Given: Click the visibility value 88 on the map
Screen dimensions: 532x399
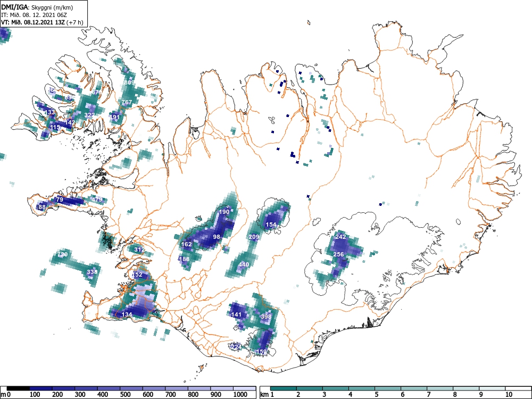Looking at the screenshot, I should tap(42, 206).
